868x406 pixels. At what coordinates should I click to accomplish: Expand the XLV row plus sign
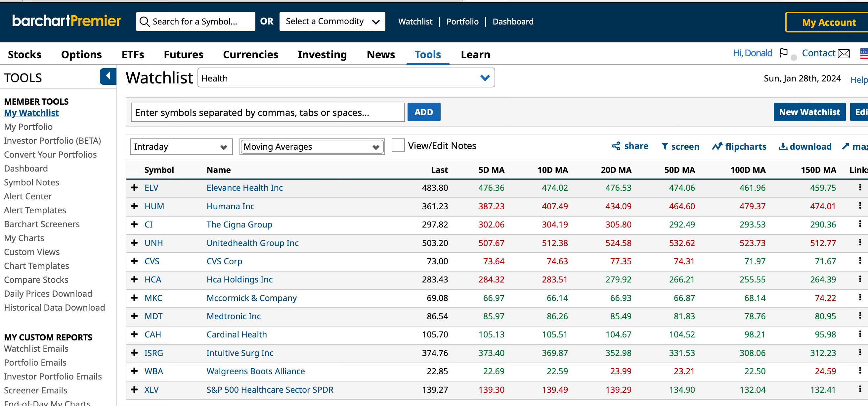(x=134, y=389)
